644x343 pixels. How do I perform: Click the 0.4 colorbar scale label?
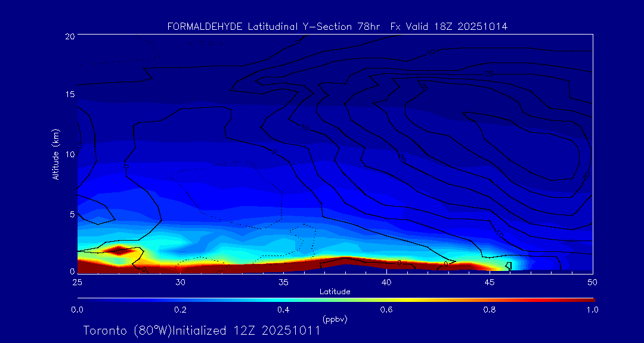pyautogui.click(x=283, y=310)
